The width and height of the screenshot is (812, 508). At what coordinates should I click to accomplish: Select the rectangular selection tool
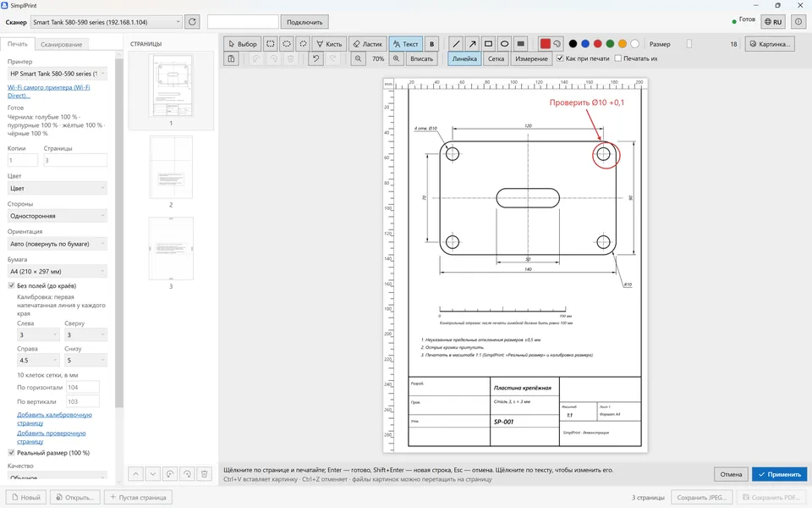pyautogui.click(x=271, y=44)
